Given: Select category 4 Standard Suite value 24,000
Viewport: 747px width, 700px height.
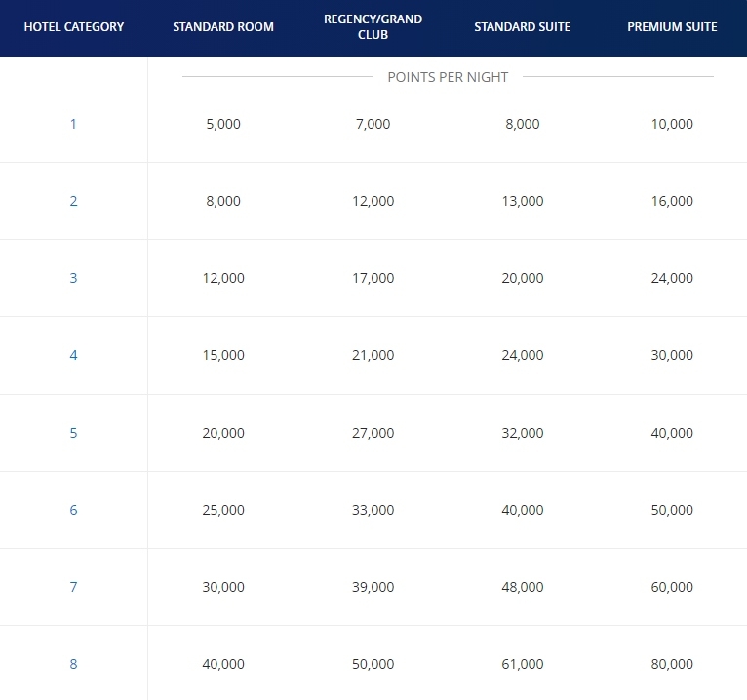Looking at the screenshot, I should (523, 355).
